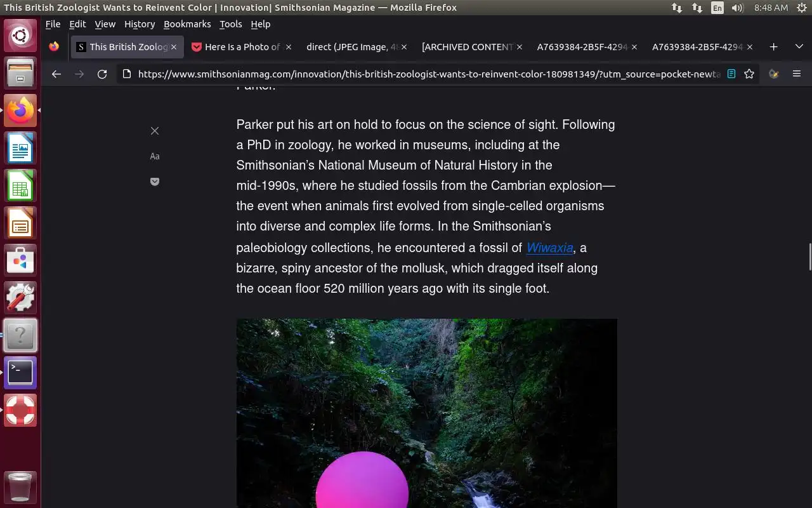Open the Help menu

coord(261,24)
